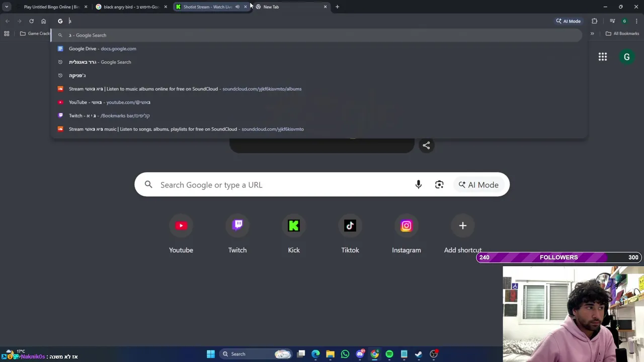Open the media control toolbar icon
644x362 pixels.
(x=612, y=21)
